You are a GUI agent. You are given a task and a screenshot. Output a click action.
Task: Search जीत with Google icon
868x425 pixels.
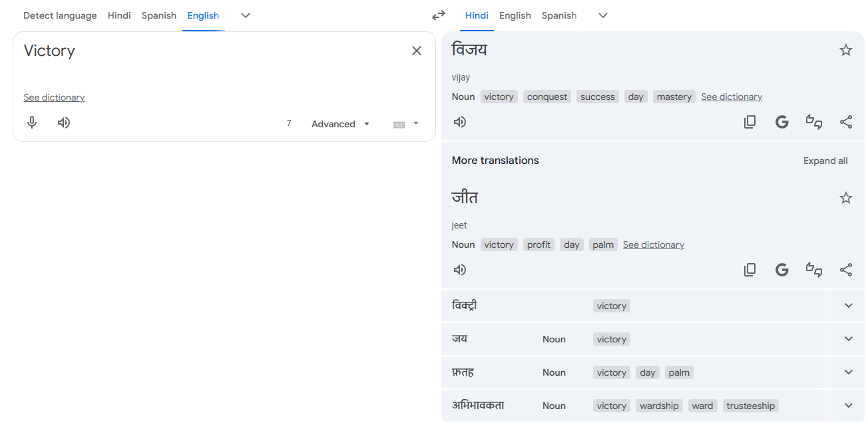pos(782,270)
